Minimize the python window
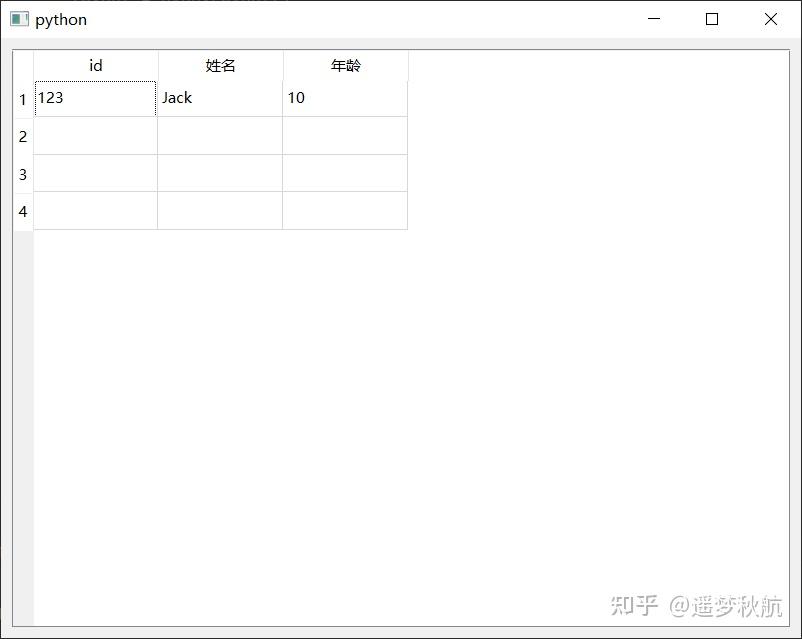Screen dimensions: 802x639 [x=654, y=19]
